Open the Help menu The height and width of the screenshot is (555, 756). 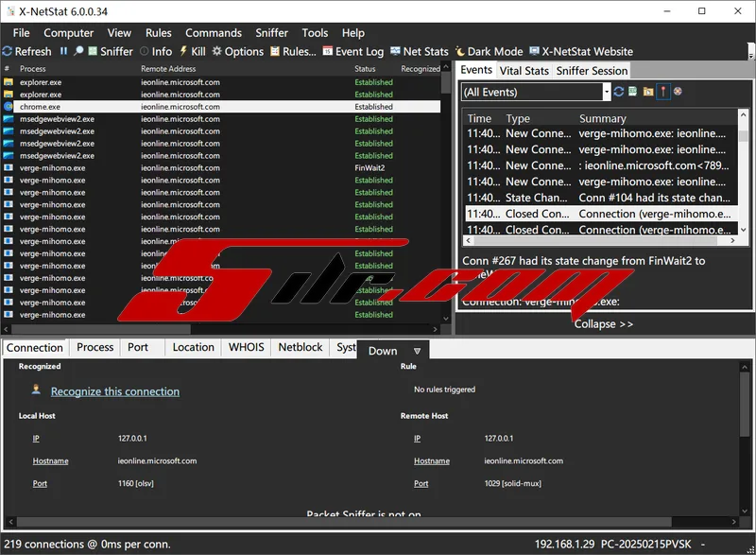pos(353,33)
